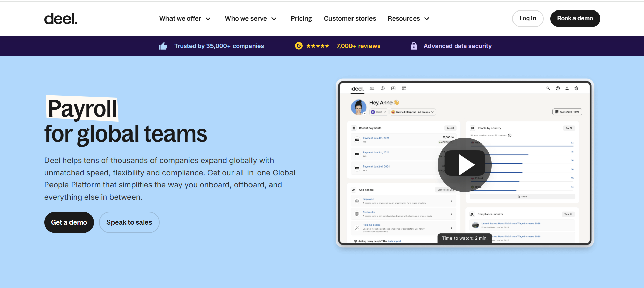Image resolution: width=644 pixels, height=288 pixels.
Task: Click the G2 badge icon beside the stars
Action: click(299, 46)
